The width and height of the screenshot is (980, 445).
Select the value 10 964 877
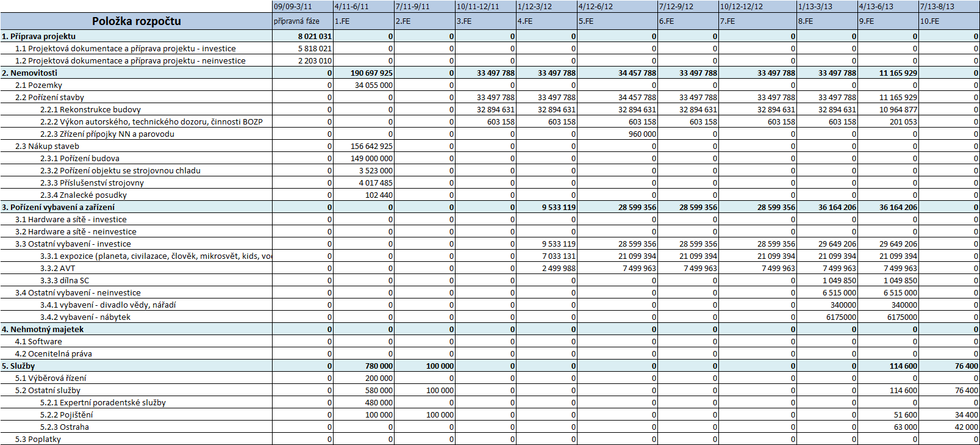(898, 109)
